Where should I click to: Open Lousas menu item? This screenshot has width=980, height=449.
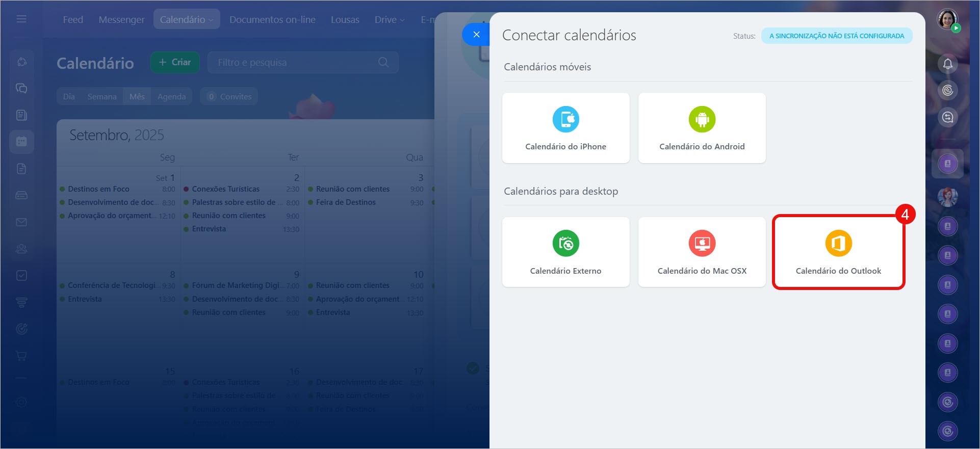click(345, 19)
